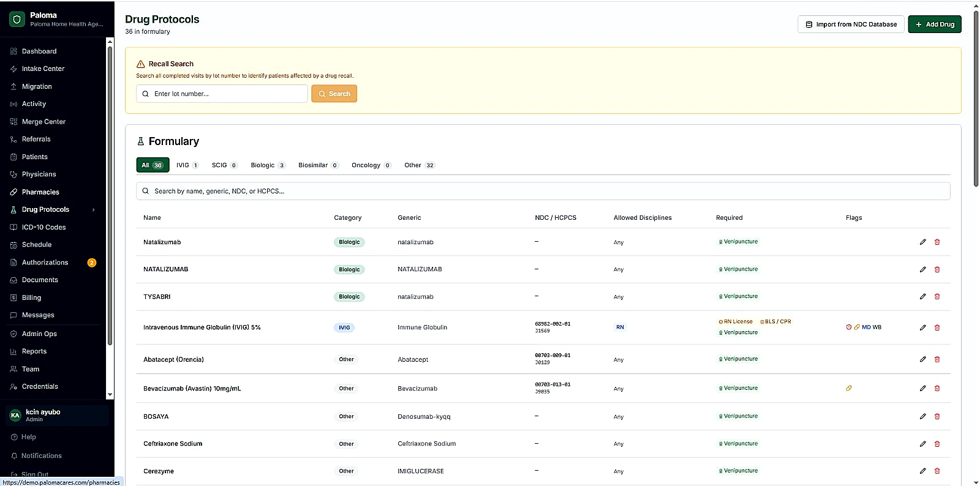Viewport: 980px width, 486px height.
Task: Switch to the Oncology tab
Action: (371, 165)
